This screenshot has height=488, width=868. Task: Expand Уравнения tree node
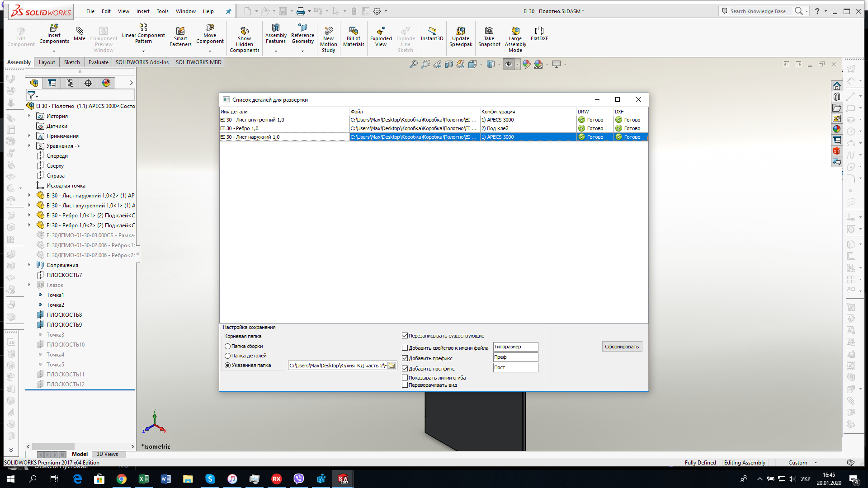pos(29,146)
